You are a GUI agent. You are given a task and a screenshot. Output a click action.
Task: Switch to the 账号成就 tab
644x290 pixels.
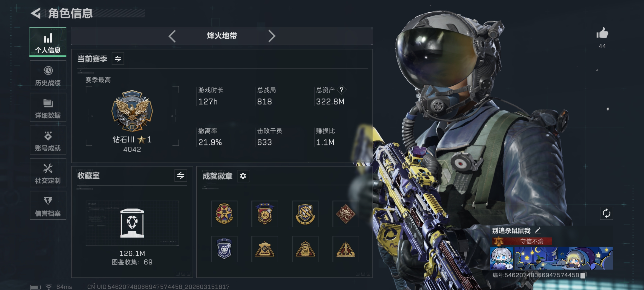(x=48, y=140)
